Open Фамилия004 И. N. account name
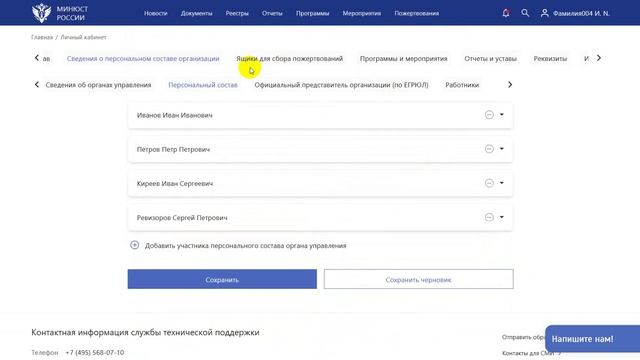This screenshot has width=640, height=360. pos(581,13)
